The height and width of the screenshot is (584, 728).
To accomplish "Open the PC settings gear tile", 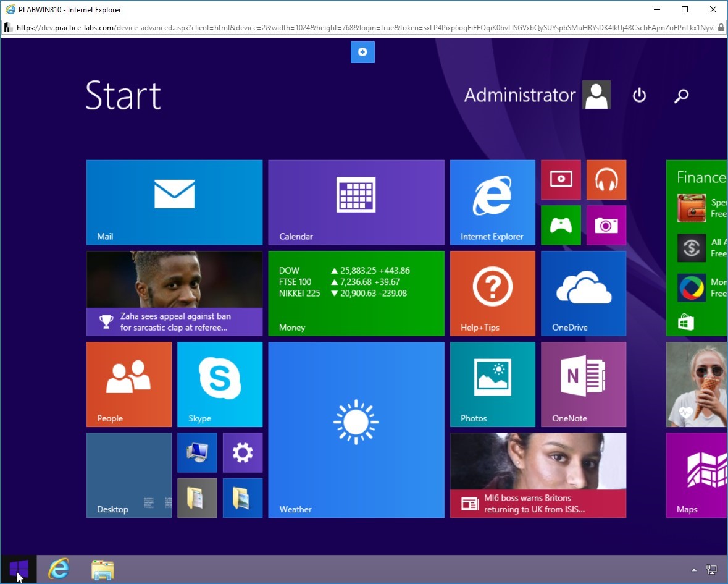I will [x=242, y=452].
